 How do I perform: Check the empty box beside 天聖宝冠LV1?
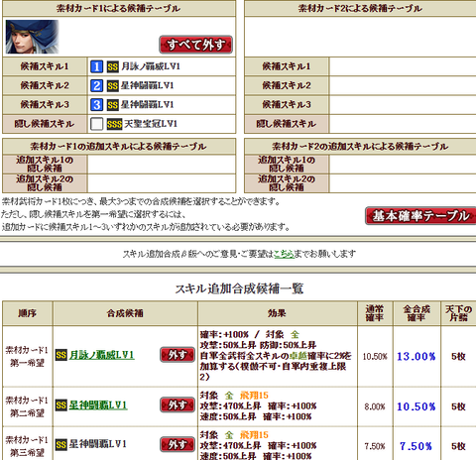[96, 124]
